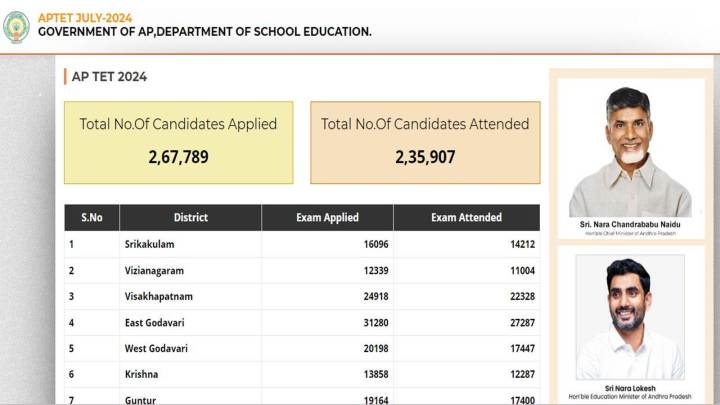Click the 22328 attended value for Visakhapatnam
This screenshot has height=405, width=720.
pos(523,297)
